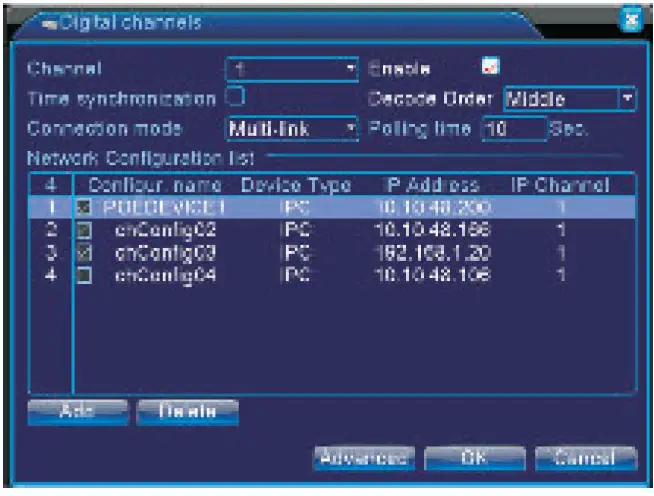Click the Device Type column header

[x=296, y=185]
